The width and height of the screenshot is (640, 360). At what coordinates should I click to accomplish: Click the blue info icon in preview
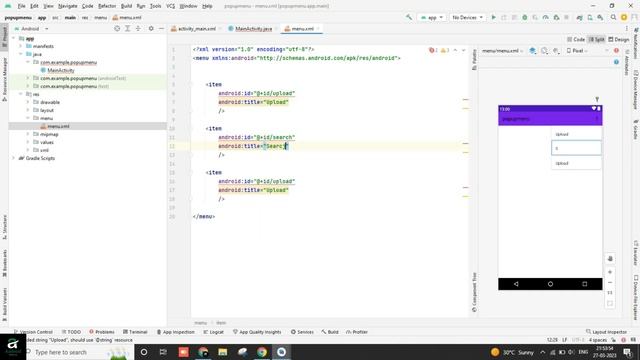[616, 62]
